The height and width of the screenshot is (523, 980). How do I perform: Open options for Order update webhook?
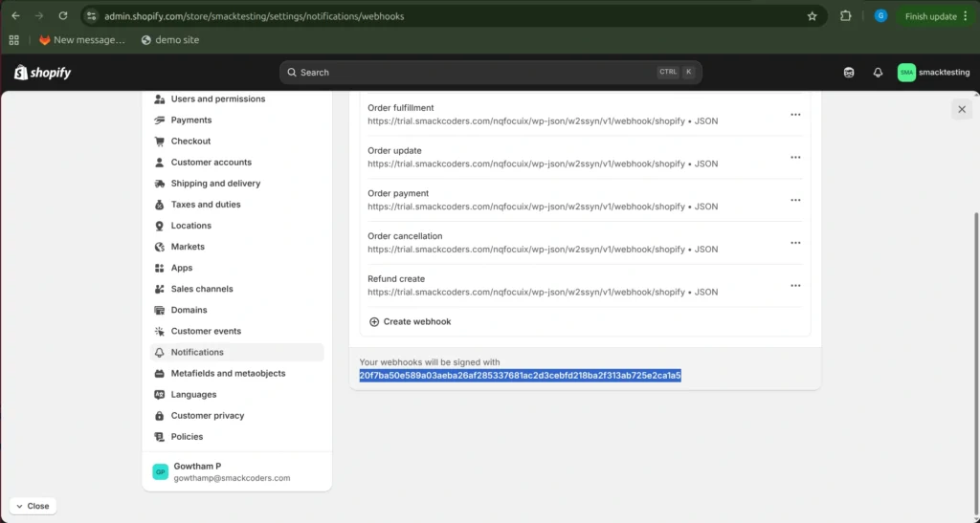pos(795,157)
